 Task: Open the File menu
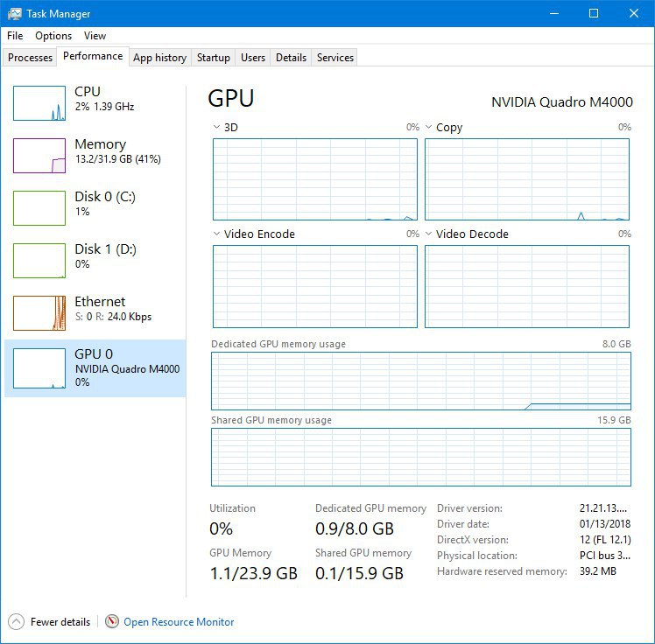point(15,36)
